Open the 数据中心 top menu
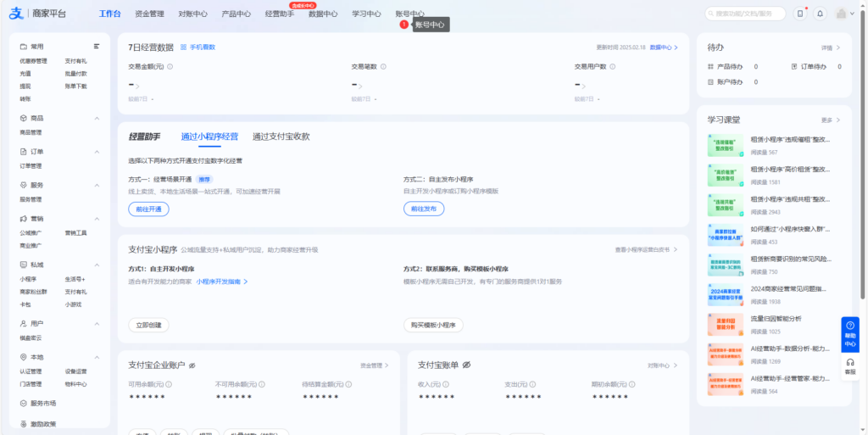The image size is (868, 435). [323, 14]
